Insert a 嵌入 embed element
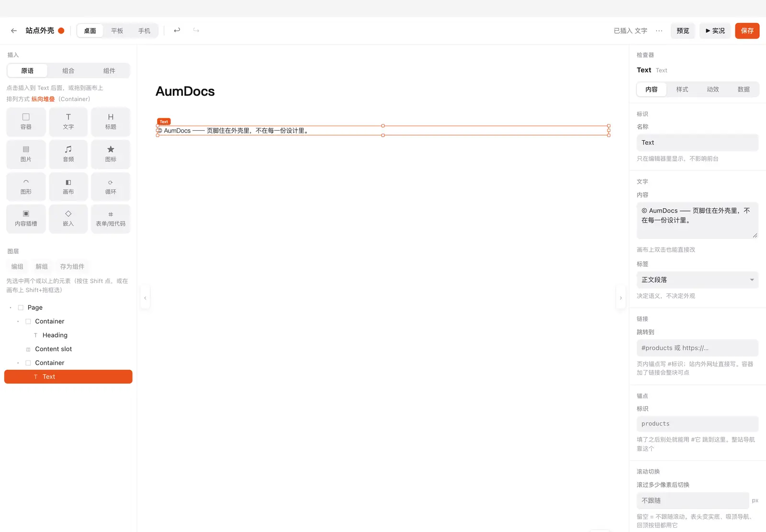 (68, 219)
